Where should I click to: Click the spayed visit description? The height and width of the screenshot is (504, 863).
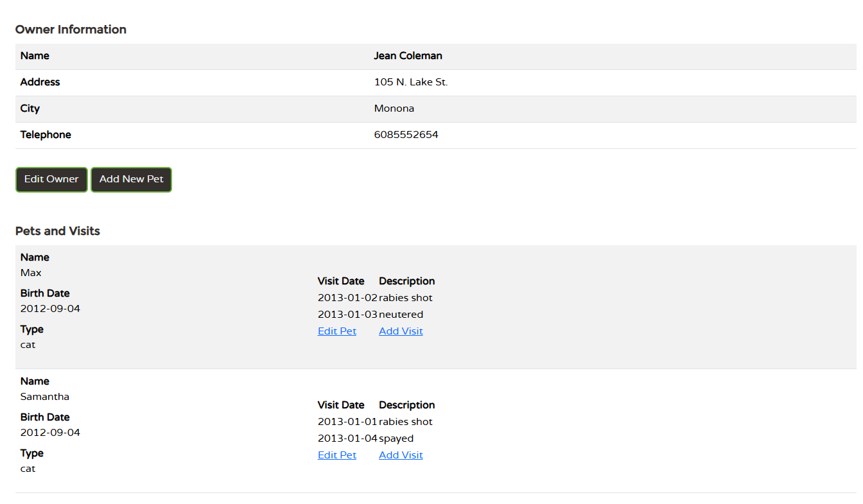pos(396,439)
